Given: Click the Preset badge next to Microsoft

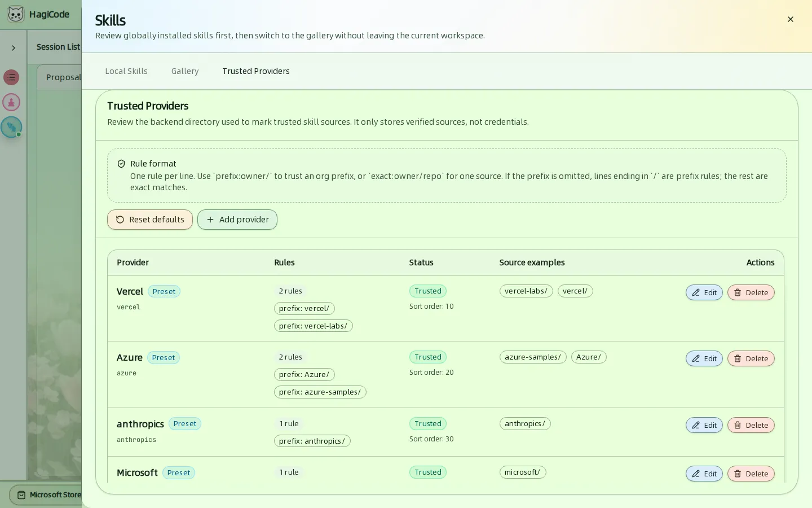Looking at the screenshot, I should [179, 473].
